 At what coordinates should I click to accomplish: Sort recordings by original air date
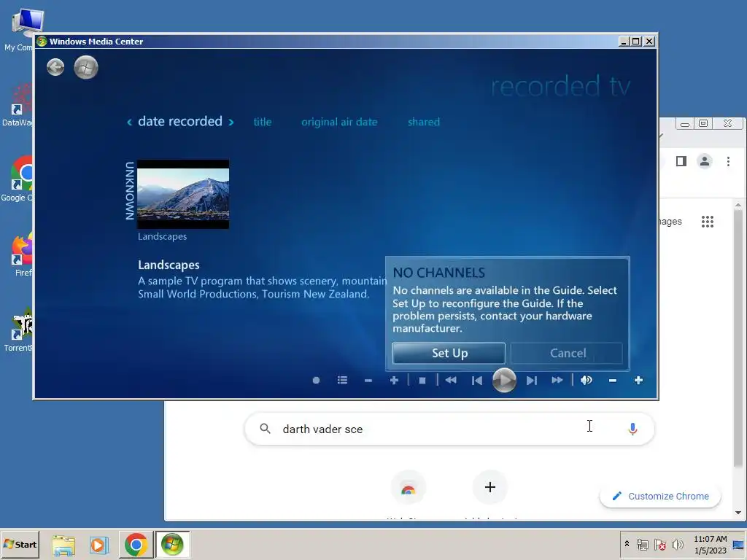(x=339, y=122)
